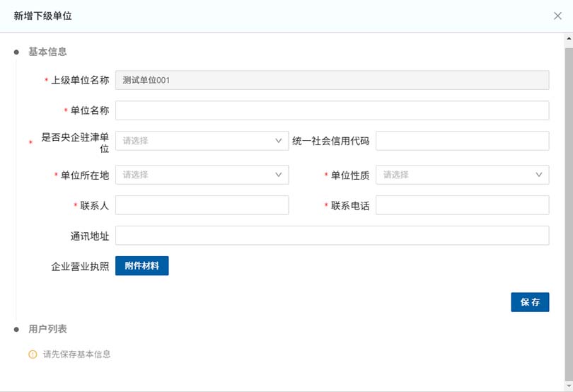Click the bullet marker next to 用户列表
This screenshot has height=392, width=573.
click(x=16, y=329)
